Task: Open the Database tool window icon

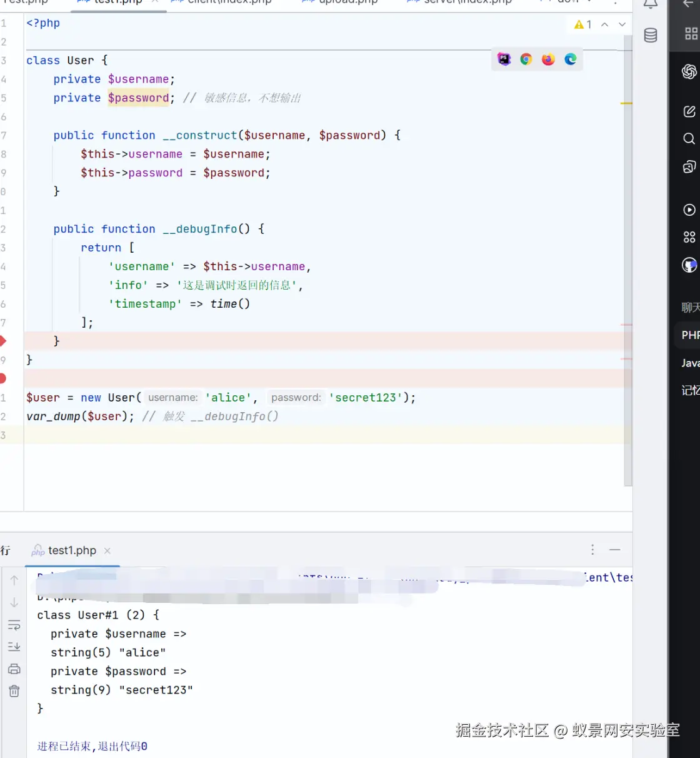Action: pyautogui.click(x=651, y=36)
